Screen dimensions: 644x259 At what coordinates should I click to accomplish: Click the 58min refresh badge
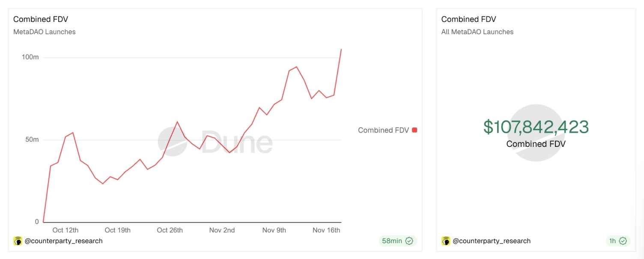392,241
